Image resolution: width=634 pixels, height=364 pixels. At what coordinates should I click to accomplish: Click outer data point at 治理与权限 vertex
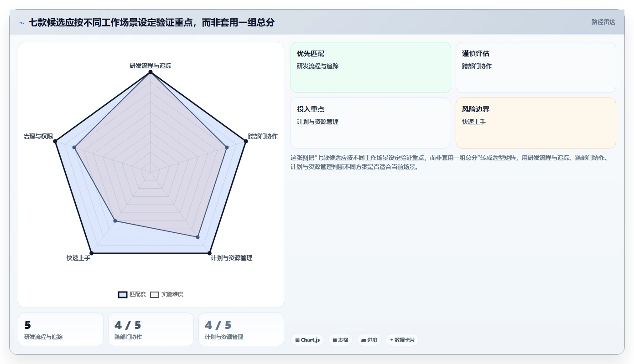tap(55, 141)
